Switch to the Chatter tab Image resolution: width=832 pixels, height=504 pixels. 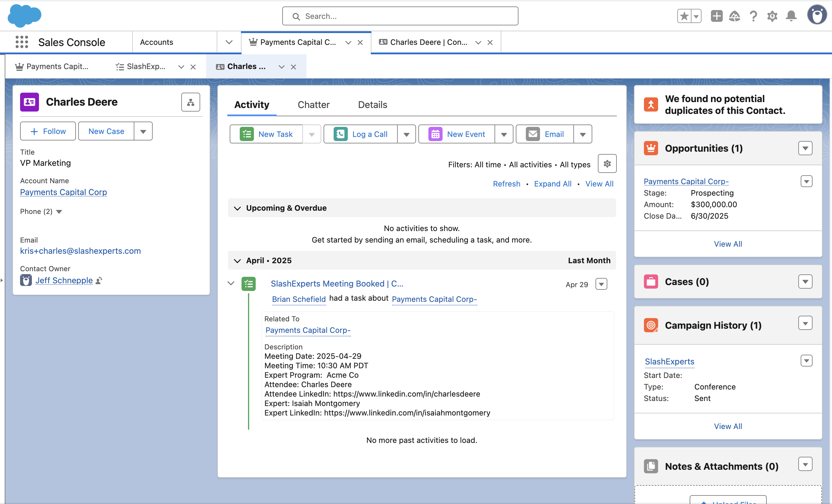(x=313, y=105)
